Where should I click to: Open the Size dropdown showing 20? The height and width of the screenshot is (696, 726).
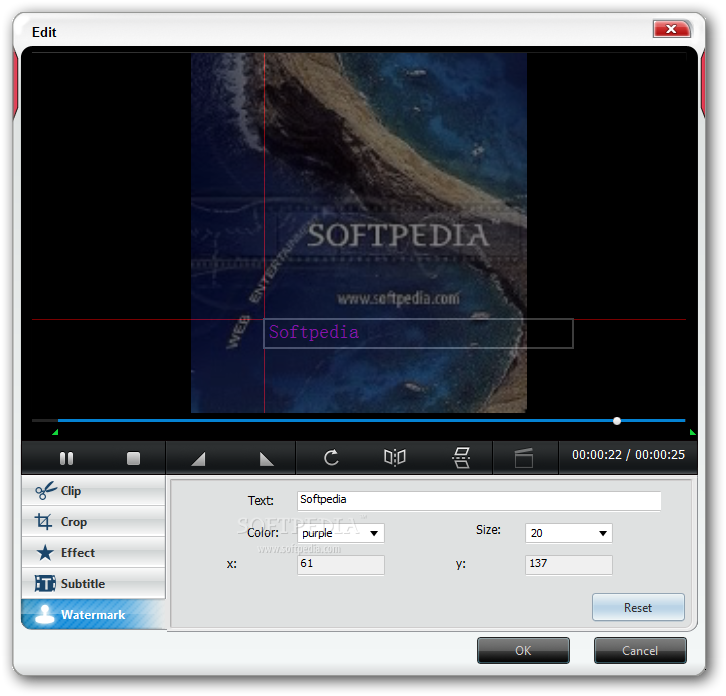569,533
